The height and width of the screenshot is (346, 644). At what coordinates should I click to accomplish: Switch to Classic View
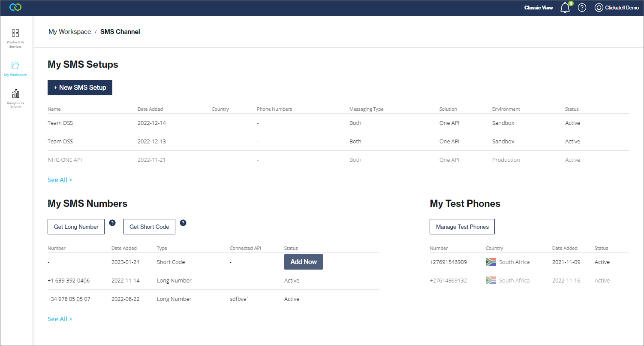coord(539,8)
